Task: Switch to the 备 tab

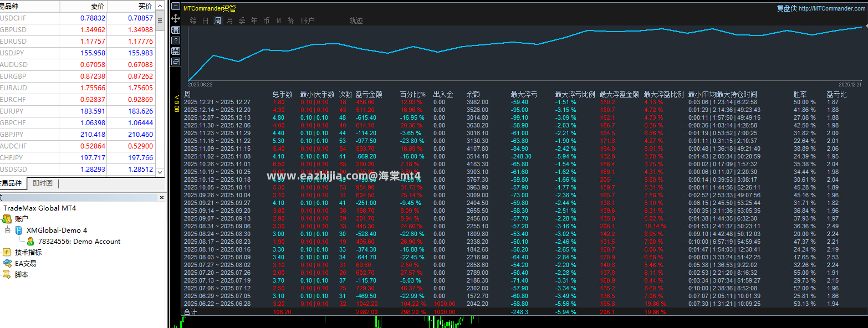Action: (x=290, y=20)
